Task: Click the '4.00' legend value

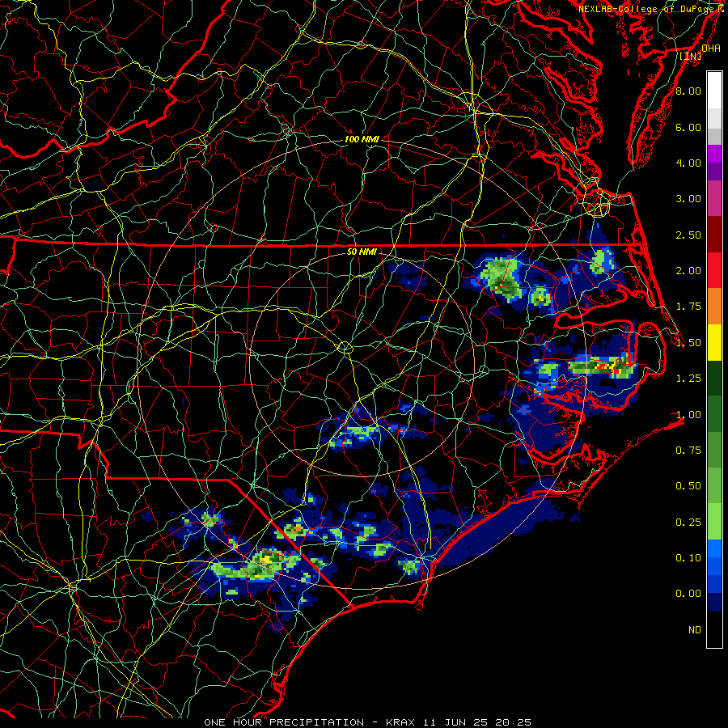Action: (x=688, y=163)
